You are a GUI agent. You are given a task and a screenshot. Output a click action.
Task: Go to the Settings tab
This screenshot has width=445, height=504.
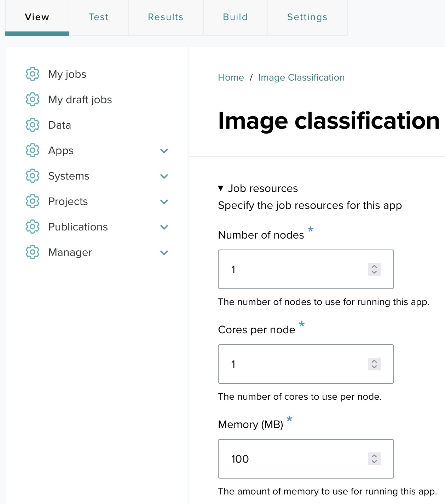[x=307, y=17]
